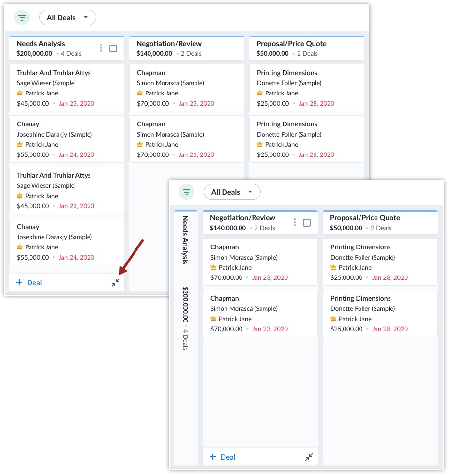This screenshot has height=476, width=450.
Task: Click crown icon on first Chanay card
Action: [x=20, y=144]
